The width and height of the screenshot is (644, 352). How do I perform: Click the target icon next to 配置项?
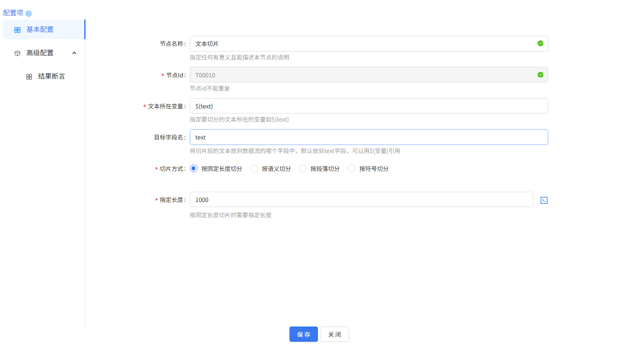coord(29,14)
